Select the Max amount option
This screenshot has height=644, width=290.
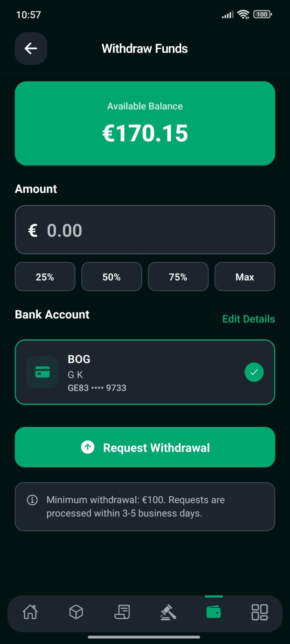tap(245, 277)
